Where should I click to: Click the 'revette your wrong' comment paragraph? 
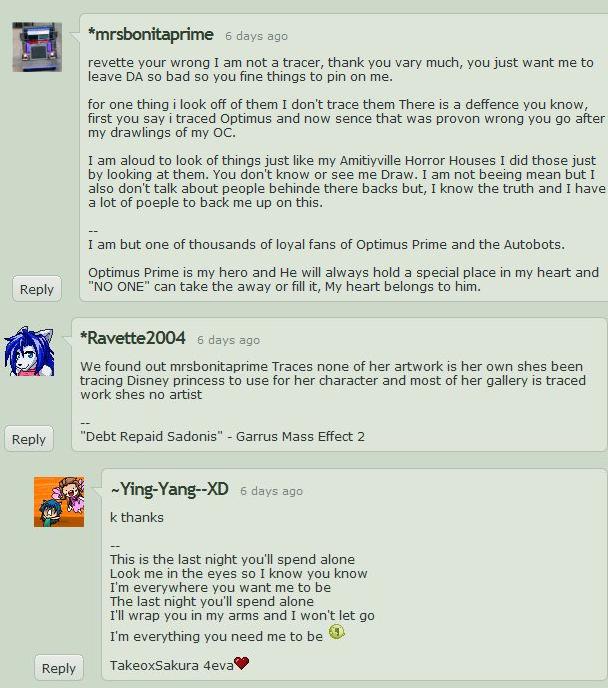(341, 69)
